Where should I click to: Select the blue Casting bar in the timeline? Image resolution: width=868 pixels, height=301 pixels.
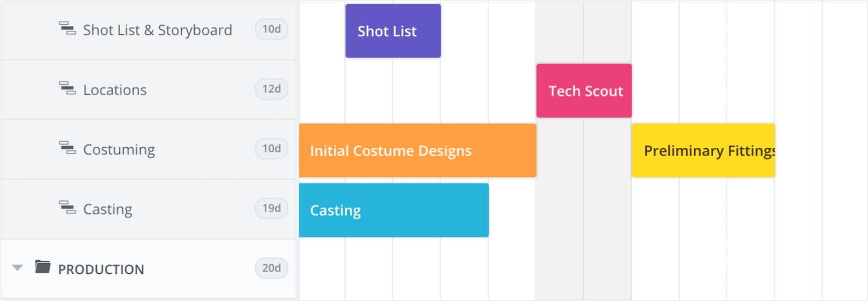click(394, 210)
